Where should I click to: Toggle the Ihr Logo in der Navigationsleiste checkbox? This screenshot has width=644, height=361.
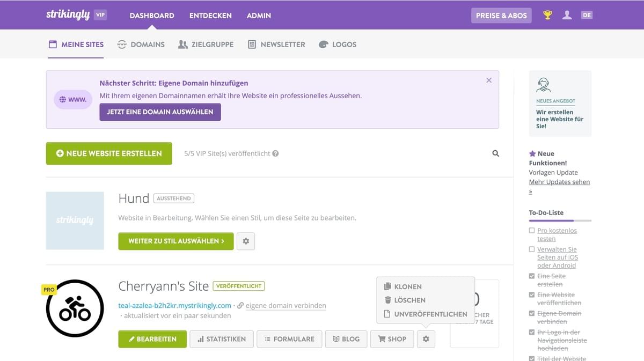532,333
